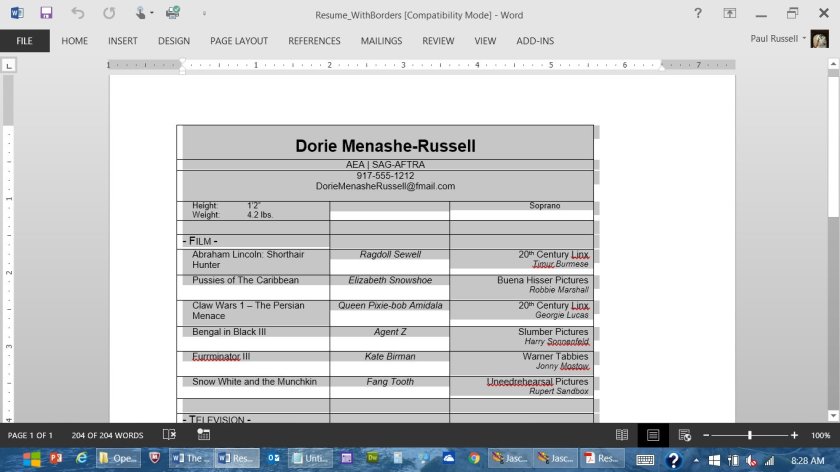Open the touch keyboard icon
The width and height of the screenshot is (840, 472).
(645, 460)
